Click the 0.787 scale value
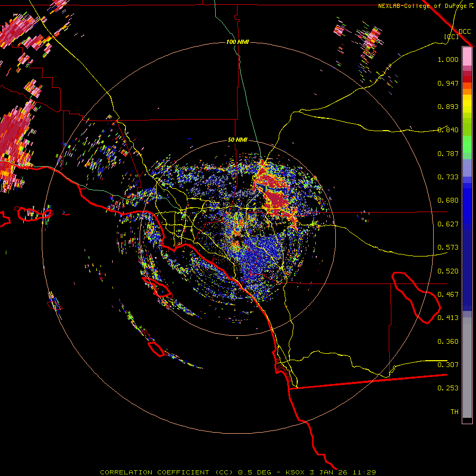Image resolution: width=476 pixels, height=476 pixels. 448,153
